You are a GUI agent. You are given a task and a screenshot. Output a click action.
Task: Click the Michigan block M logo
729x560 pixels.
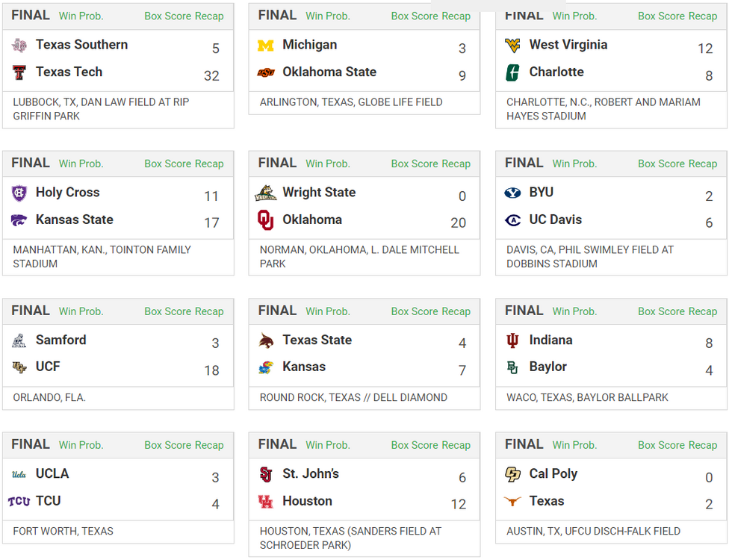(x=266, y=46)
